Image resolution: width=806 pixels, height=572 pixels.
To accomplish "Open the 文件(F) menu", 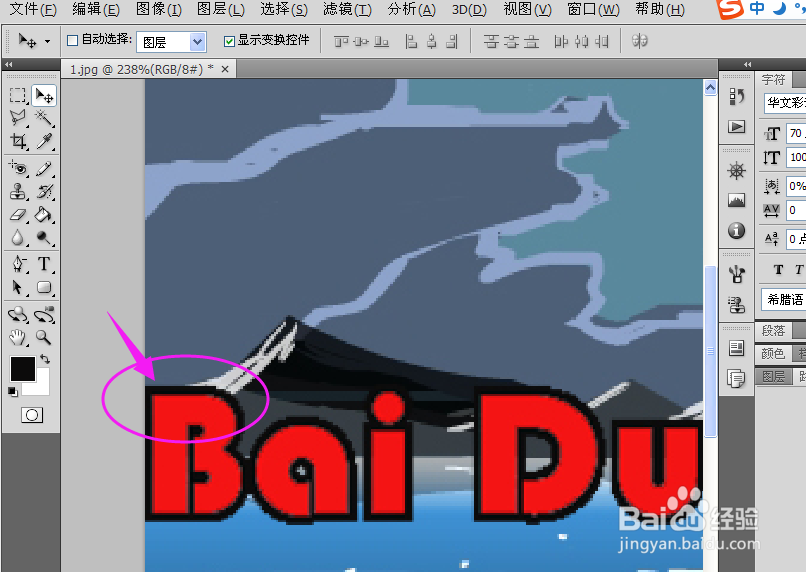I will point(33,9).
